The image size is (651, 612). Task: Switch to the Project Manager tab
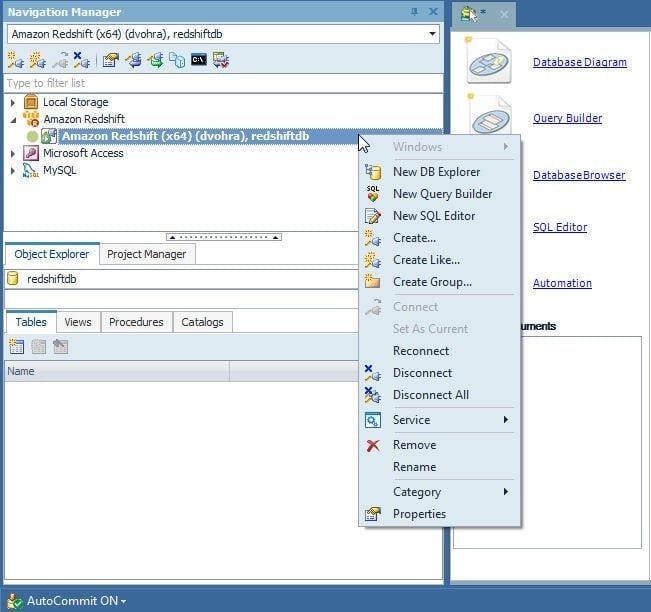[x=147, y=254]
